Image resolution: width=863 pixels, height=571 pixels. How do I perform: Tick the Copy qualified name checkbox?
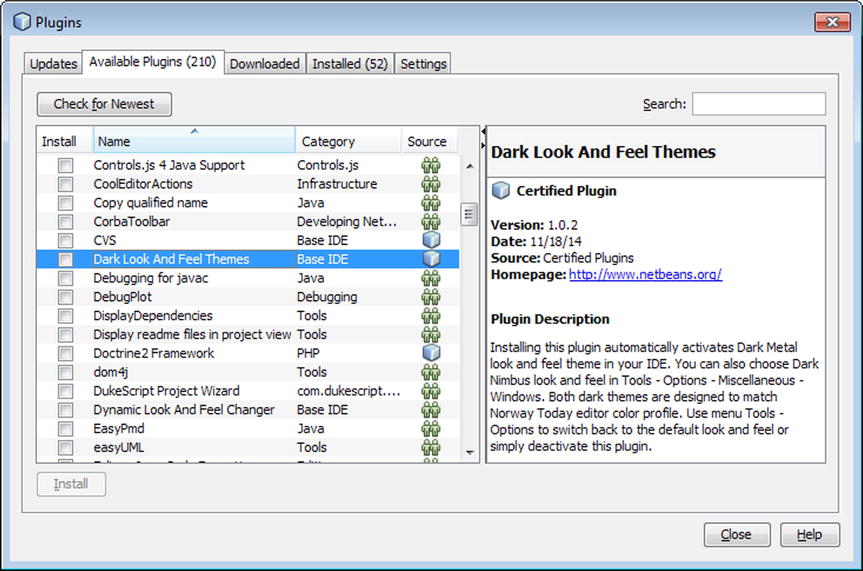tap(65, 203)
